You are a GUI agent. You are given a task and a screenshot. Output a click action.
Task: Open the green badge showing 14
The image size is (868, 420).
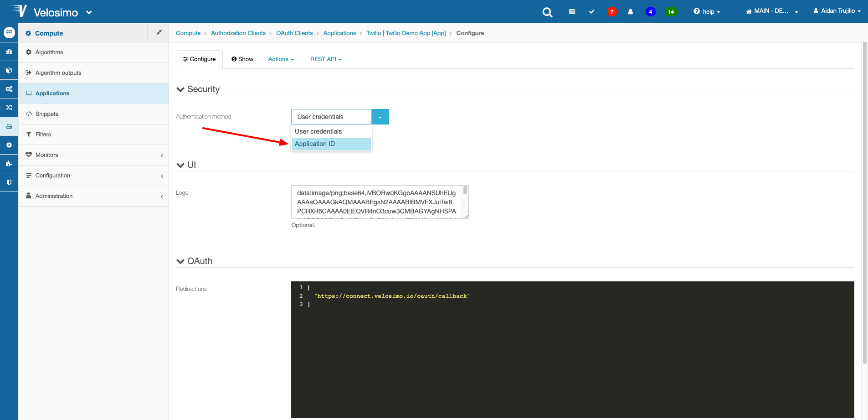pyautogui.click(x=671, y=12)
